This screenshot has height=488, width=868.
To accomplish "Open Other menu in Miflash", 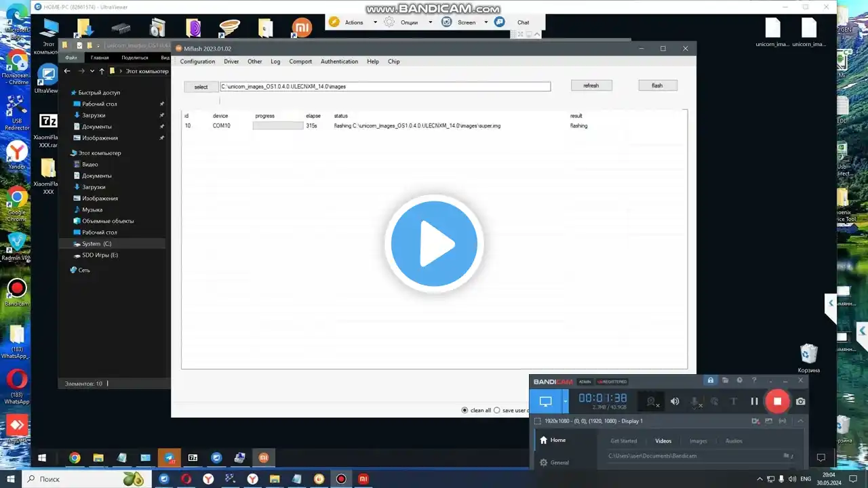I will click(255, 62).
